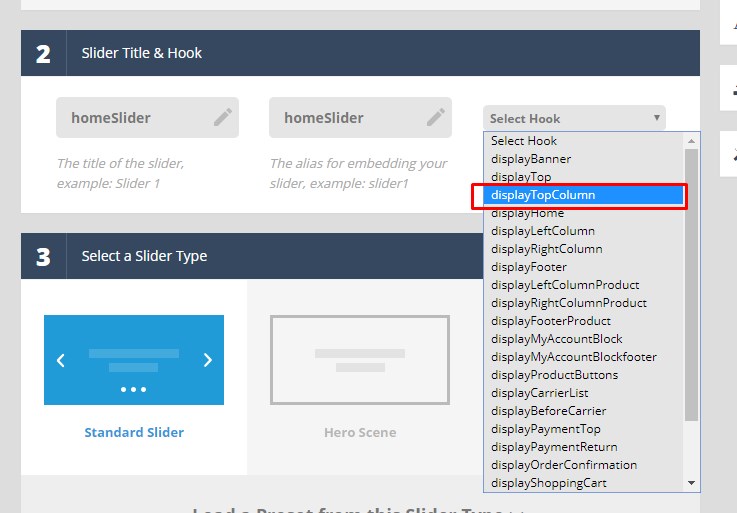Click the pagination dots on Standard Slider thumbnail

[x=133, y=389]
